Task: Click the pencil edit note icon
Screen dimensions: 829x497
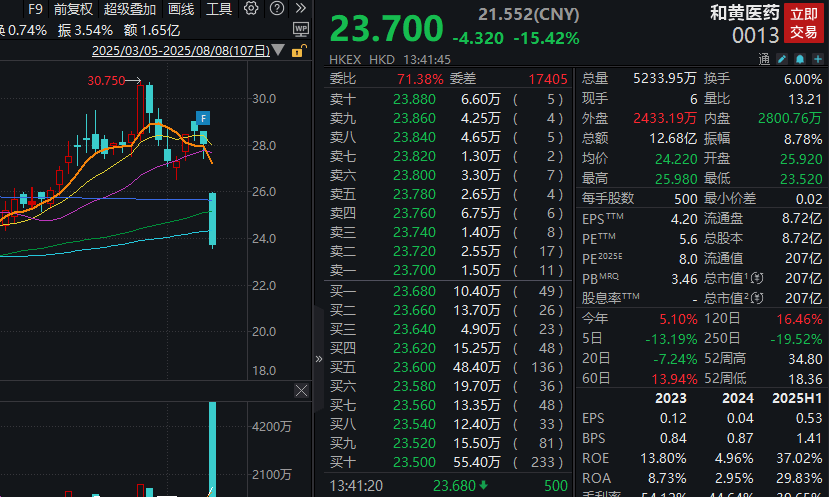Action: pos(782,59)
